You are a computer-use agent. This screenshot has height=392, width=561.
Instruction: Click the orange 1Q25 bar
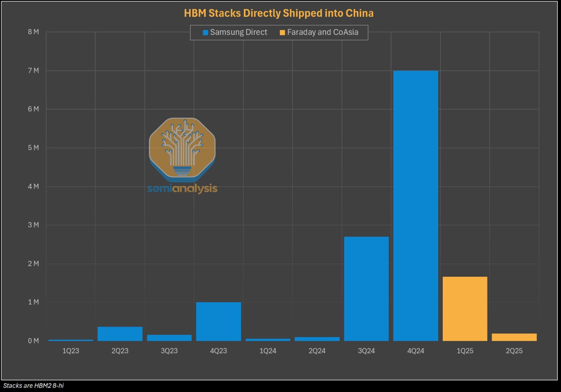click(x=465, y=308)
